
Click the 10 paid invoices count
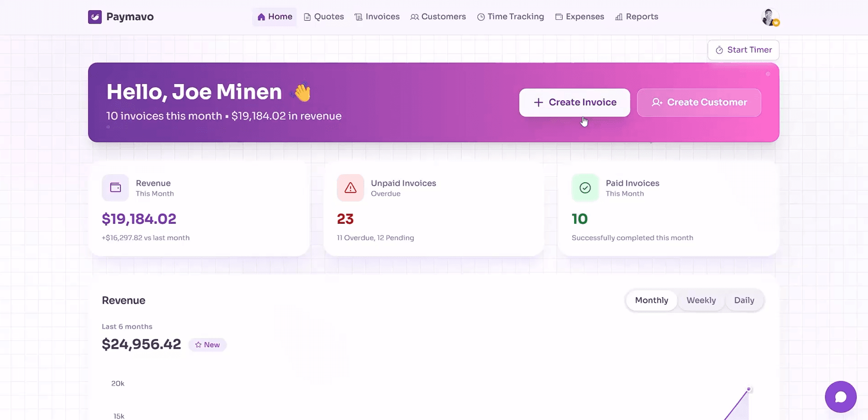pos(579,219)
